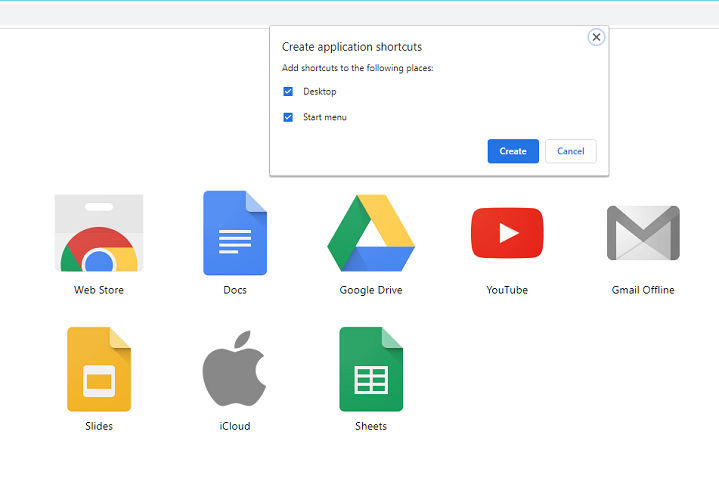Launch the Google Drive app icon
The image size is (719, 500).
(x=371, y=233)
